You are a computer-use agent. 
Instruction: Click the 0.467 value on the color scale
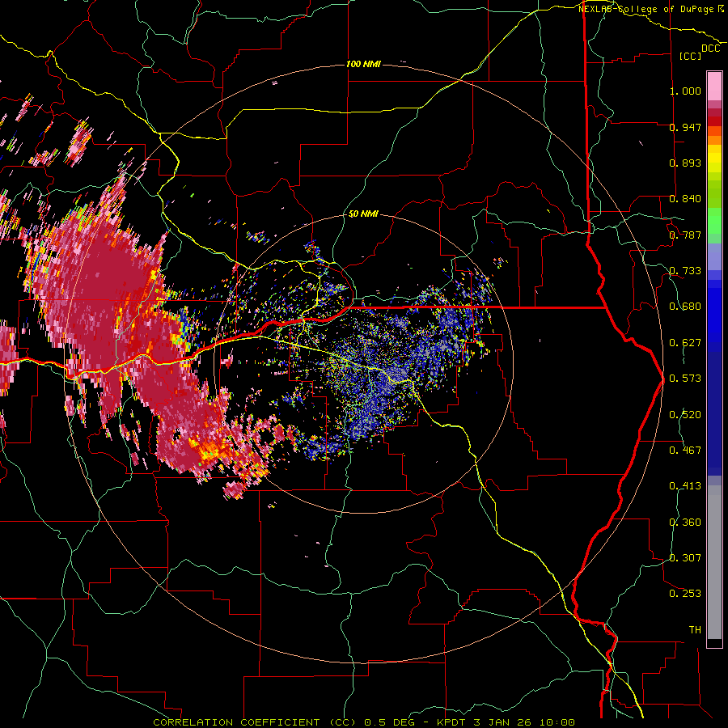click(x=685, y=451)
